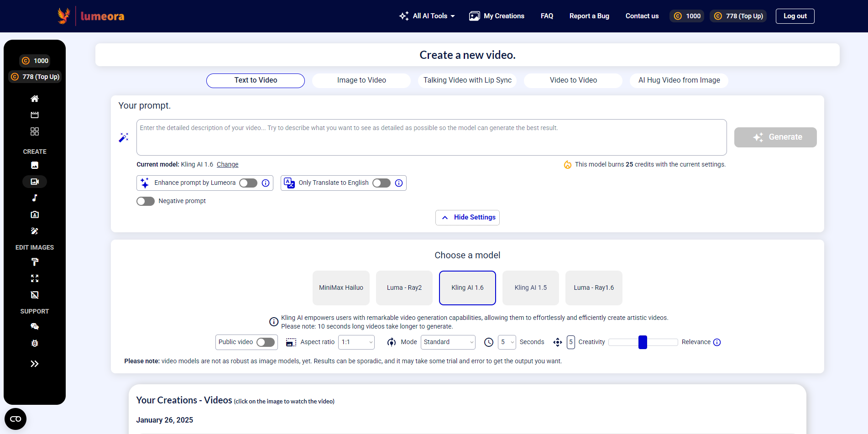This screenshot has height=434, width=868.
Task: Click header 778 (Top Up) credits button
Action: click(x=738, y=16)
